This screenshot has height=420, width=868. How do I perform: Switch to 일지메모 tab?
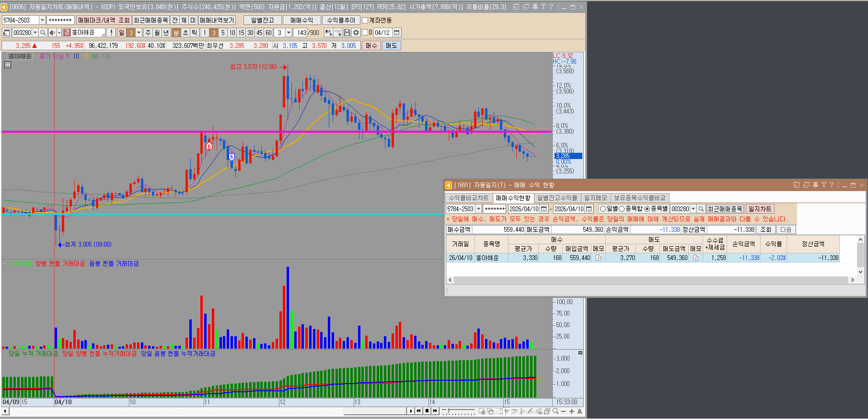coord(595,198)
